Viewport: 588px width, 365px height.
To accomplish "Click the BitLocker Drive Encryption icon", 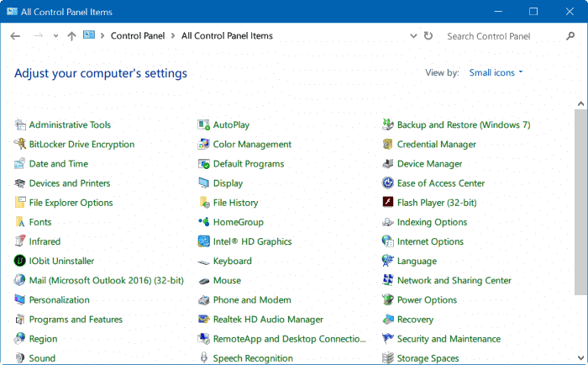I will point(20,144).
